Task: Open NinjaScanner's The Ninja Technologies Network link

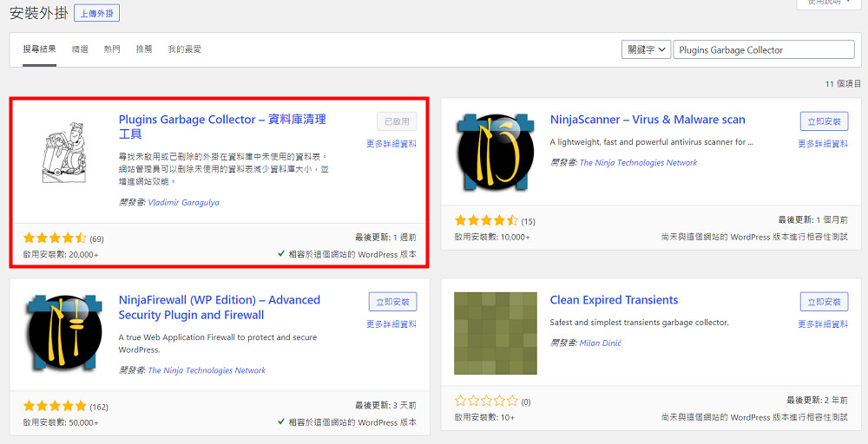Action: (638, 162)
